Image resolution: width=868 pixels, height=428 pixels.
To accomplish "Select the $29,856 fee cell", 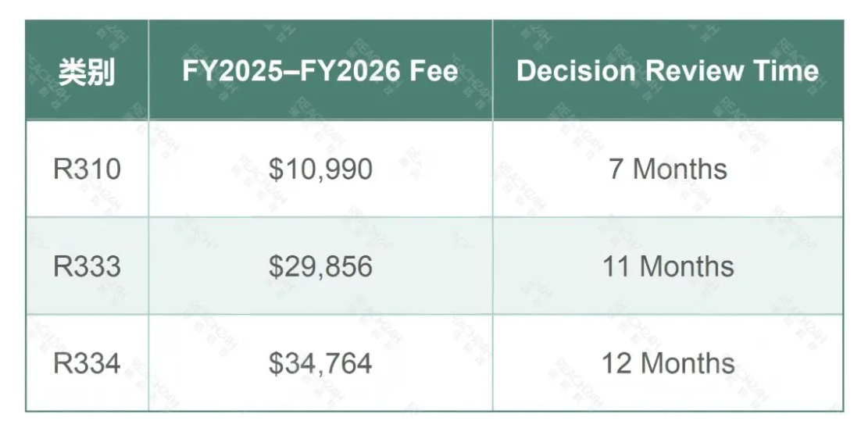I will 320,266.
